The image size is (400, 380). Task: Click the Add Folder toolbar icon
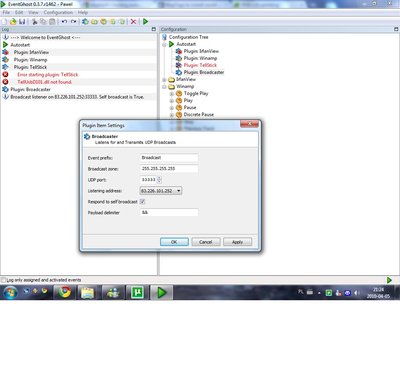click(x=94, y=22)
